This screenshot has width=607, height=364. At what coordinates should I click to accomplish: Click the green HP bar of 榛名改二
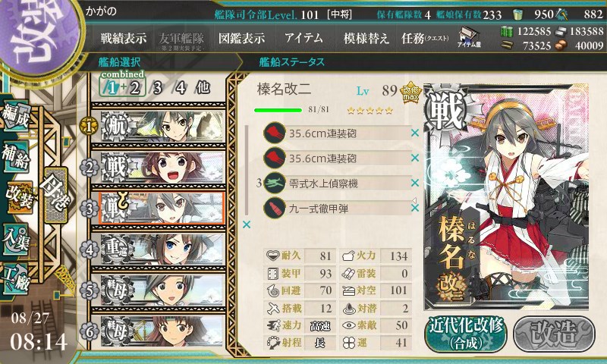click(278, 110)
